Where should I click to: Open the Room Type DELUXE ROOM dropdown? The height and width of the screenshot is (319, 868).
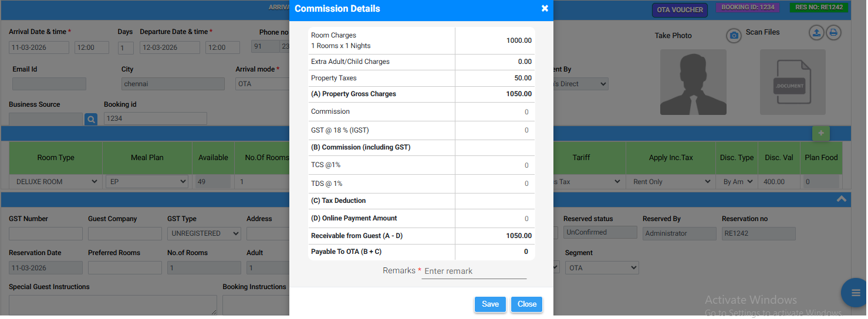(x=56, y=182)
